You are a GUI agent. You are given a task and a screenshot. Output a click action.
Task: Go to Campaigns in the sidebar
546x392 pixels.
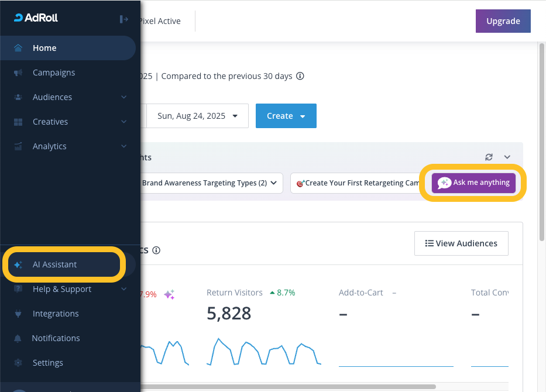(x=53, y=73)
